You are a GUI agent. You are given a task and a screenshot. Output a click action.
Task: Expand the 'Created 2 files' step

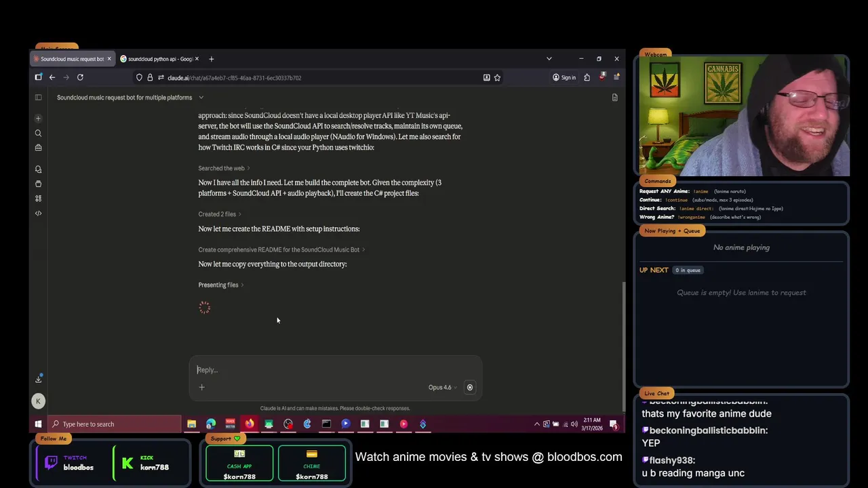coord(220,214)
